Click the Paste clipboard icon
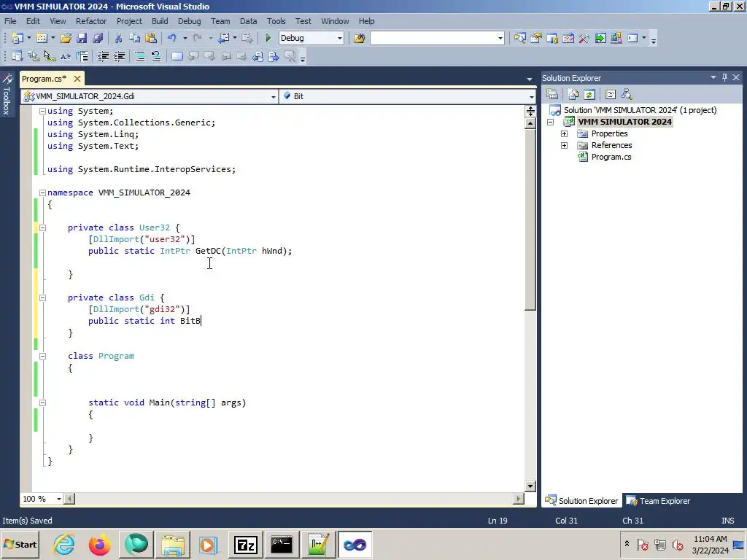 tap(151, 38)
